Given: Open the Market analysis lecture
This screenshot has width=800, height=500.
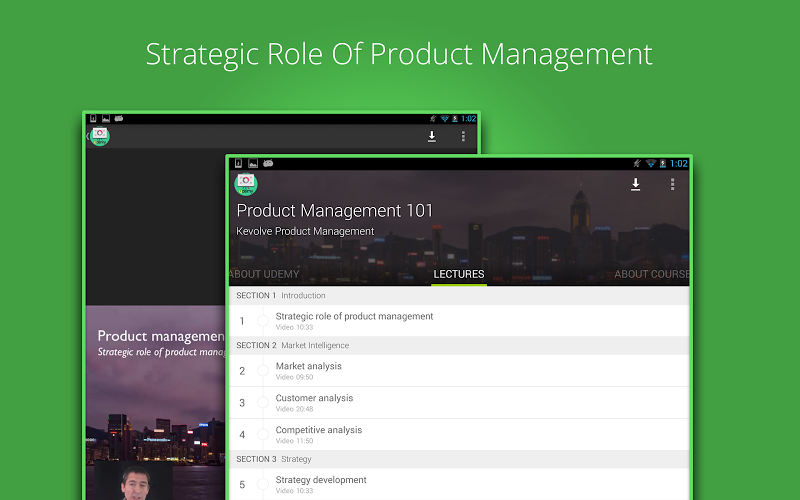Looking at the screenshot, I should 309,370.
